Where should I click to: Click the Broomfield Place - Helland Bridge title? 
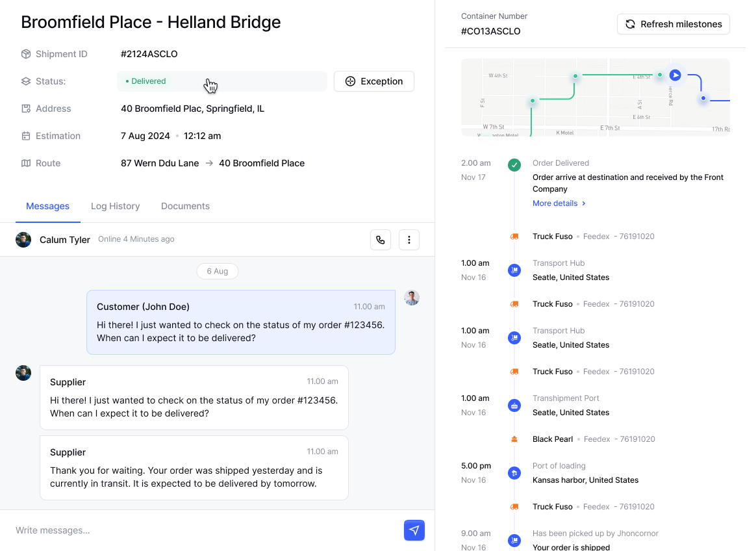(151, 22)
